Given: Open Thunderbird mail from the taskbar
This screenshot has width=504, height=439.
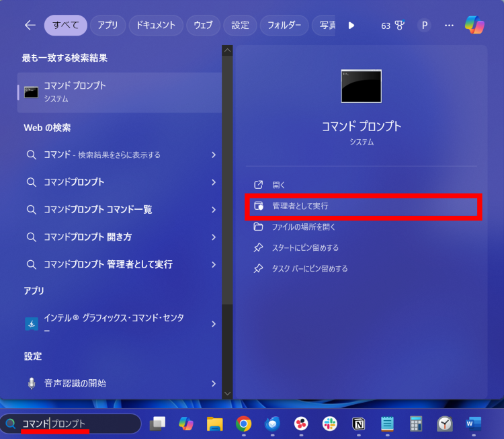Looking at the screenshot, I should (272, 424).
